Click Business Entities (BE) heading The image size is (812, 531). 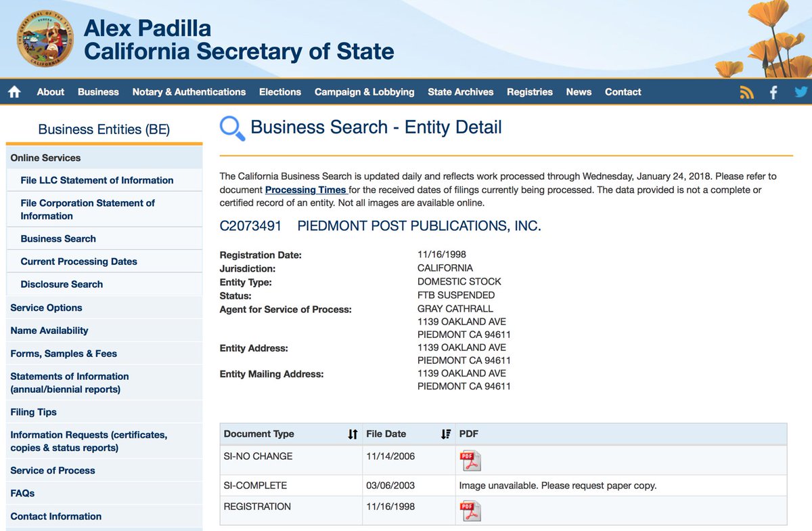click(x=104, y=129)
